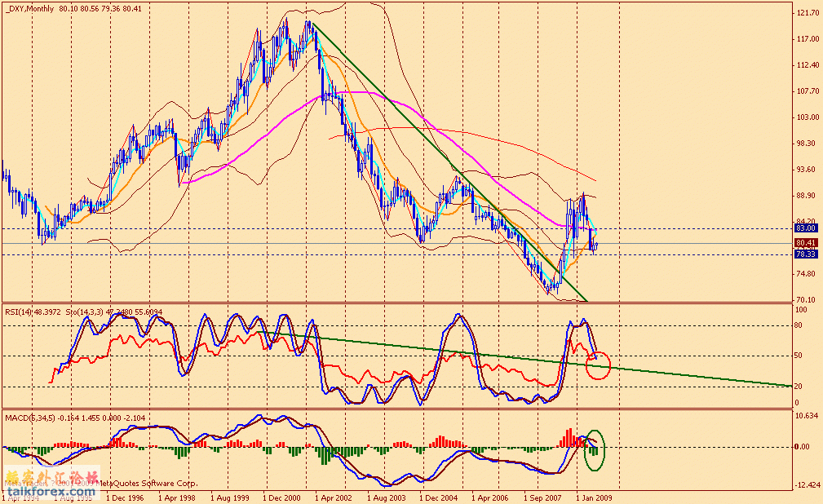Click the 1 Aug 1999 date label
The width and height of the screenshot is (823, 504).
click(x=229, y=497)
